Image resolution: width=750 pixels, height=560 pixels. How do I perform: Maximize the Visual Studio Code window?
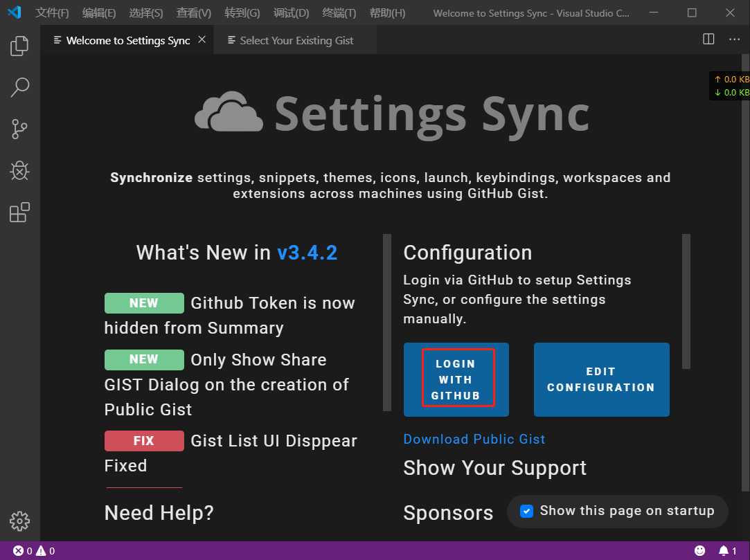(692, 12)
